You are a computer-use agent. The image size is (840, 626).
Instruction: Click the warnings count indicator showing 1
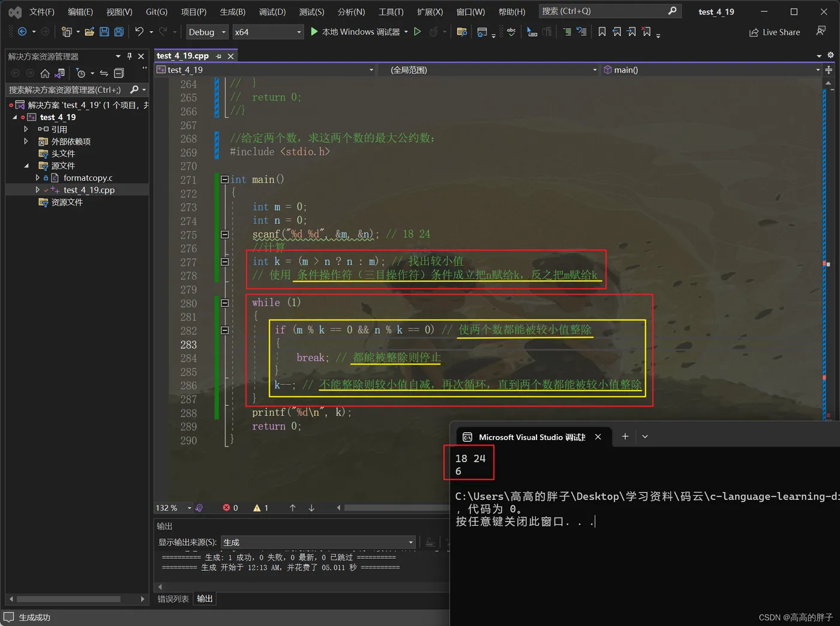[x=261, y=508]
